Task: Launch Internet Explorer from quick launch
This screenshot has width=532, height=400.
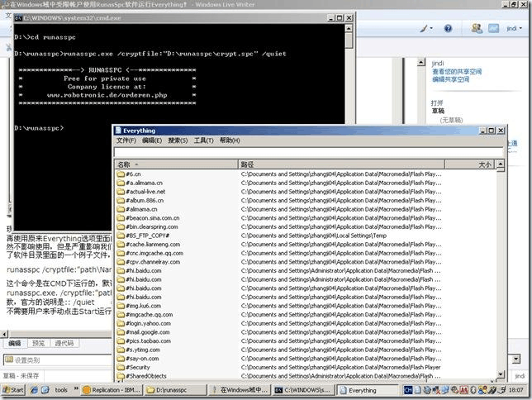Action: 34,390
